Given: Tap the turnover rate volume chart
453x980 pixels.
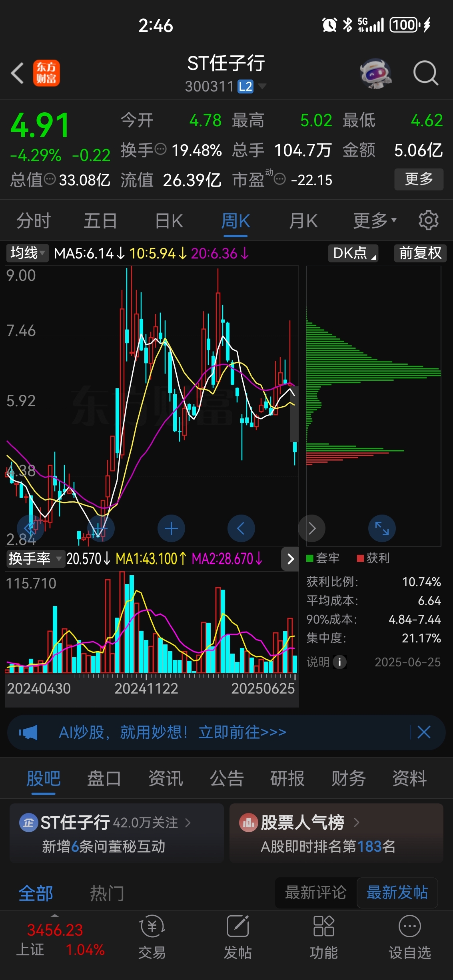Looking at the screenshot, I should [x=152, y=622].
